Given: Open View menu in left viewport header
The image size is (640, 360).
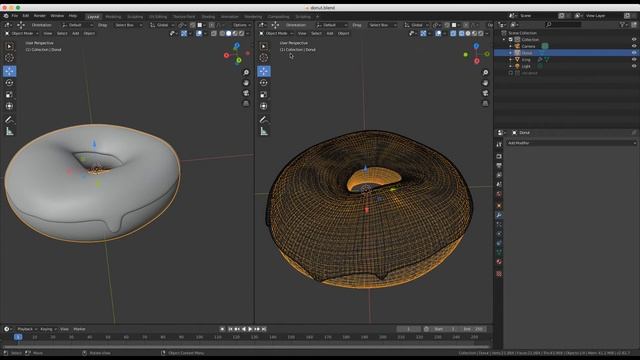Looking at the screenshot, I should (x=48, y=33).
